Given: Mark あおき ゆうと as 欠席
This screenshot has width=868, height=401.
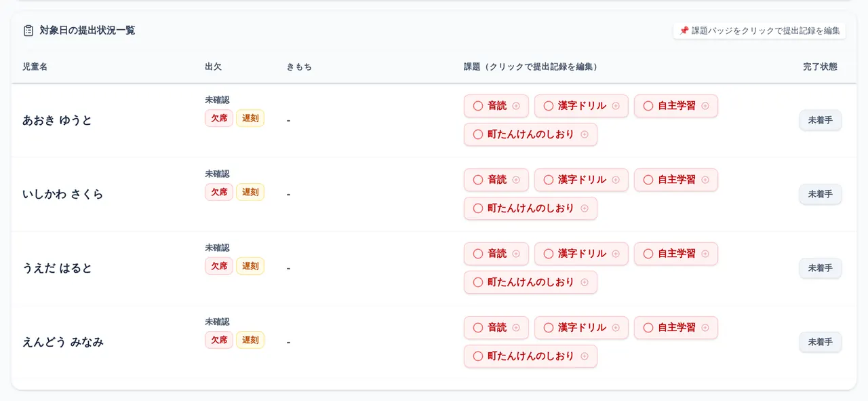Looking at the screenshot, I should tap(219, 118).
